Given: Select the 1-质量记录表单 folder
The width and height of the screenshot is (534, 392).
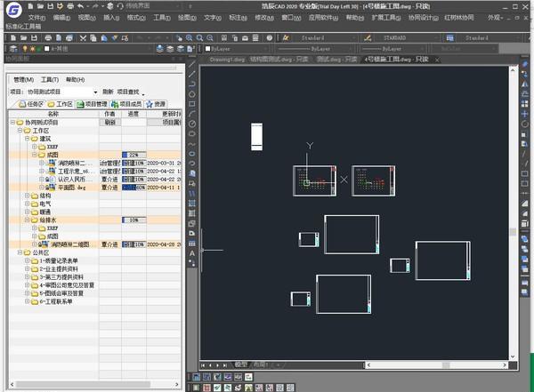Looking at the screenshot, I should (59, 260).
